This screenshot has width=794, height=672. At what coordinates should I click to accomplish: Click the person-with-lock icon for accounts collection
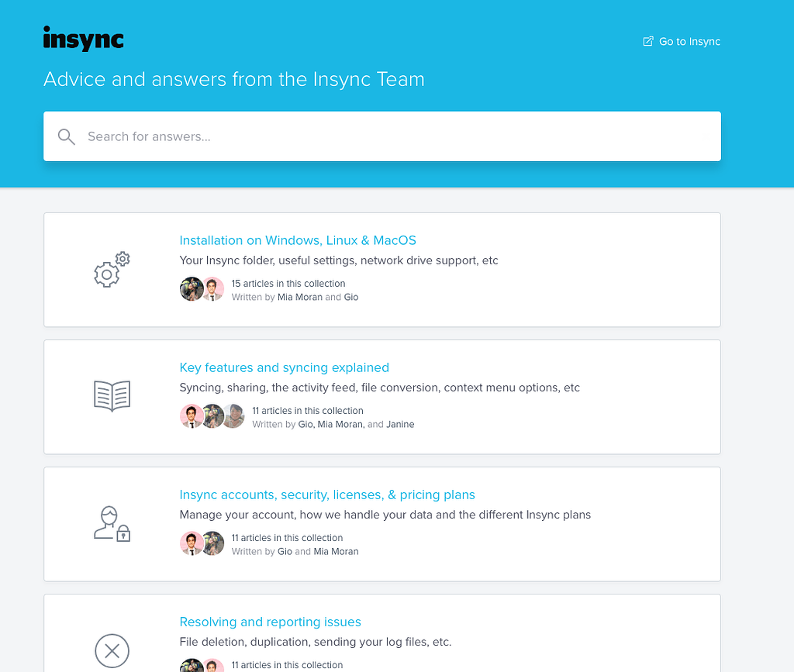click(112, 523)
